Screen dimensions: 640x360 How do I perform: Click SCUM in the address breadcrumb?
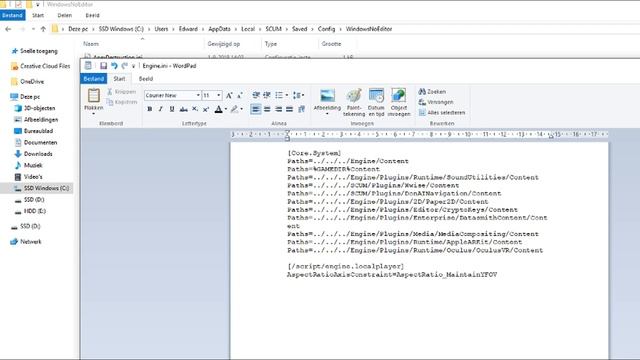[273, 29]
